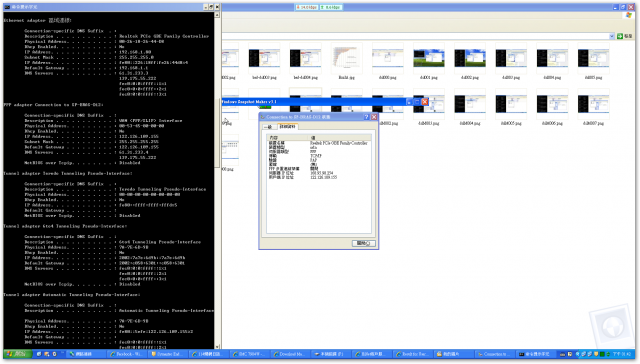Click the first quick launch icon
640x364 pixels.
39,354
